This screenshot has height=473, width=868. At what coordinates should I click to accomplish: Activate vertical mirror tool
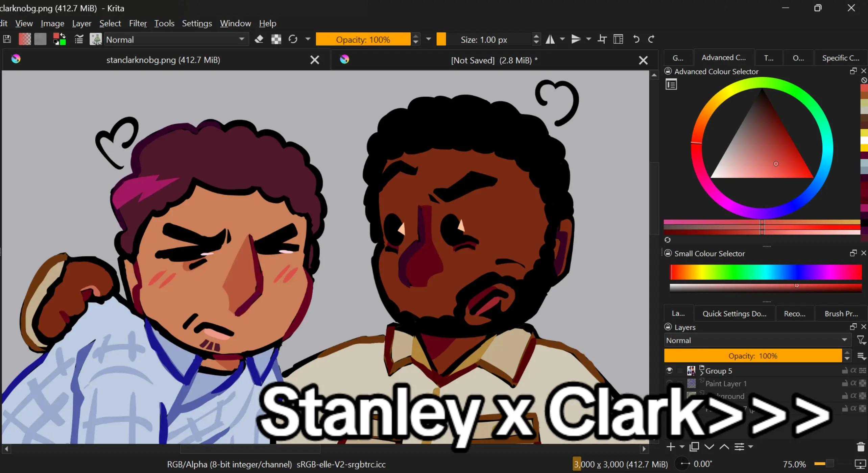(576, 40)
